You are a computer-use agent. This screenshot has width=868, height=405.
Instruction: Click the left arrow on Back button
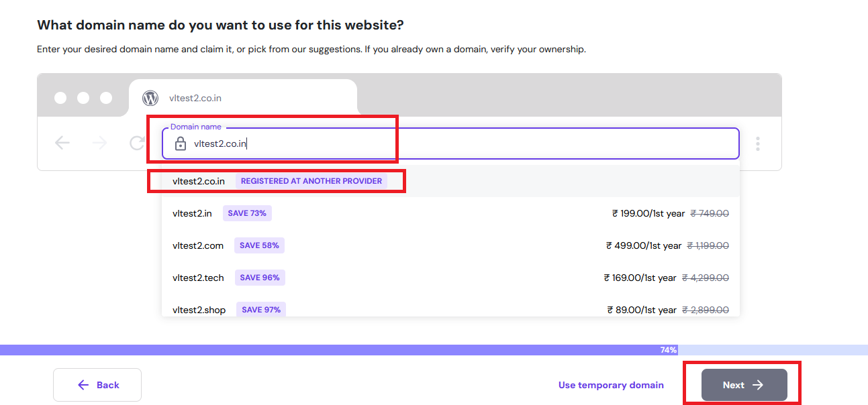pyautogui.click(x=83, y=385)
